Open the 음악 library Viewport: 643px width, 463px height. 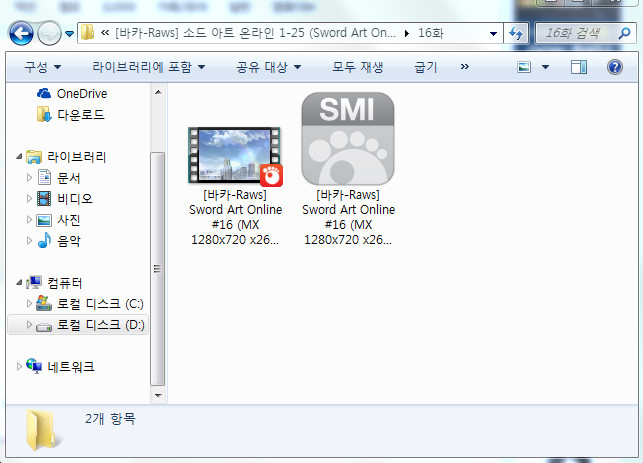tap(68, 241)
